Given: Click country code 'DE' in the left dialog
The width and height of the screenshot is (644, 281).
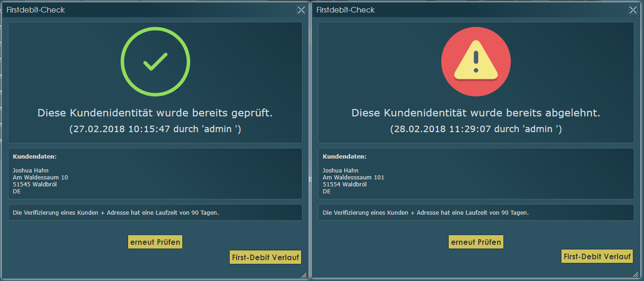Looking at the screenshot, I should (x=17, y=192).
